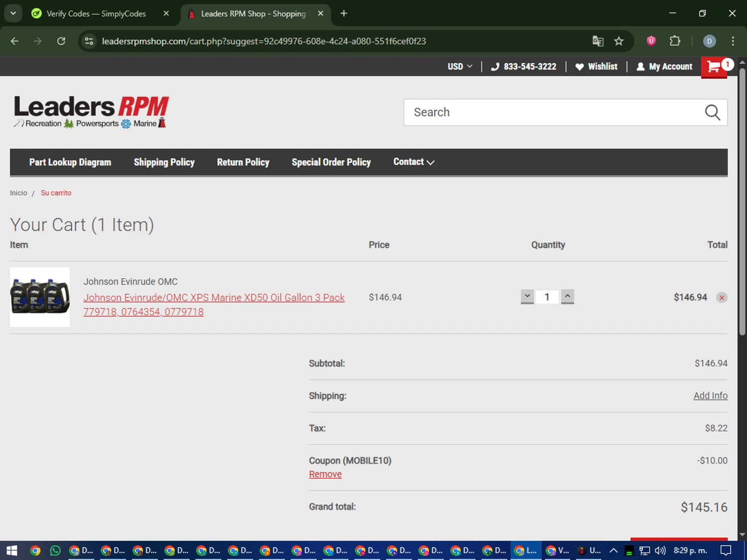The image size is (747, 560).
Task: View site information icon in address bar
Action: pyautogui.click(x=89, y=41)
